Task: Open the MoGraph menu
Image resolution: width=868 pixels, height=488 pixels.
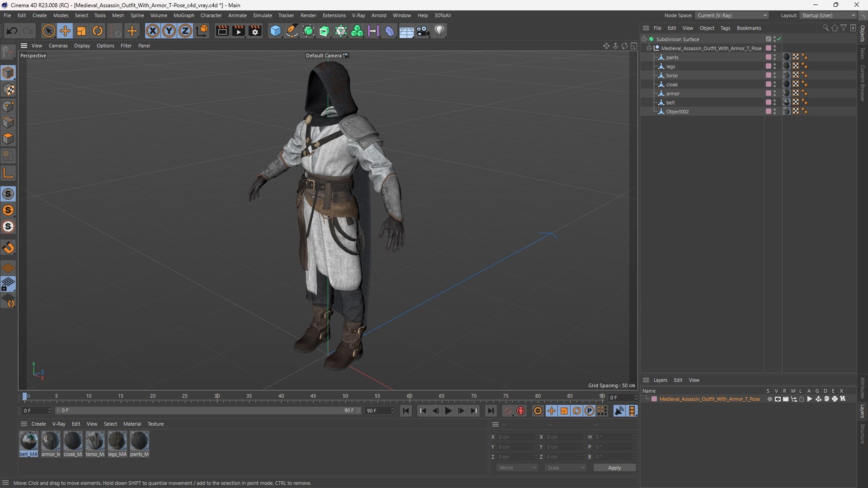Action: 184,15
